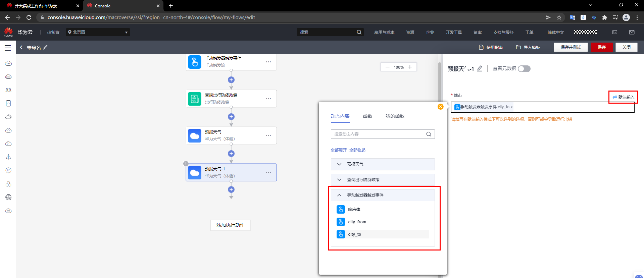Viewport: 644px width, 278px height.
Task: Switch input mode via 默认输入
Action: pyautogui.click(x=624, y=97)
